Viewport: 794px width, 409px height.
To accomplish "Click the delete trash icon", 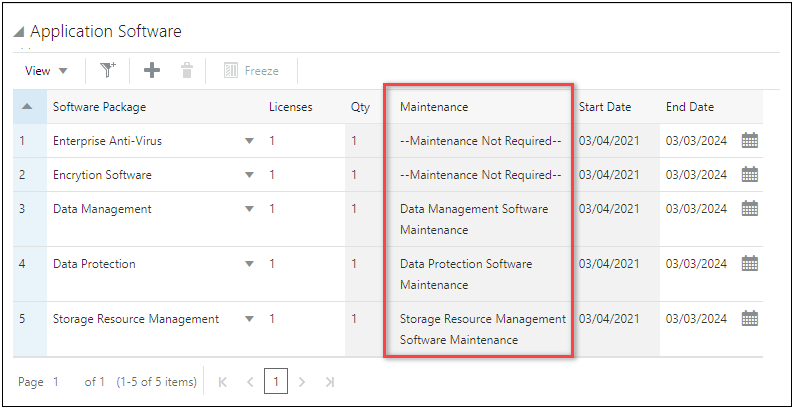I will pos(186,70).
